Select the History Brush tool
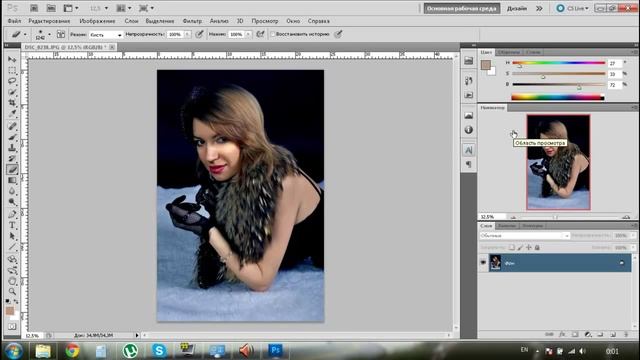 click(12, 159)
